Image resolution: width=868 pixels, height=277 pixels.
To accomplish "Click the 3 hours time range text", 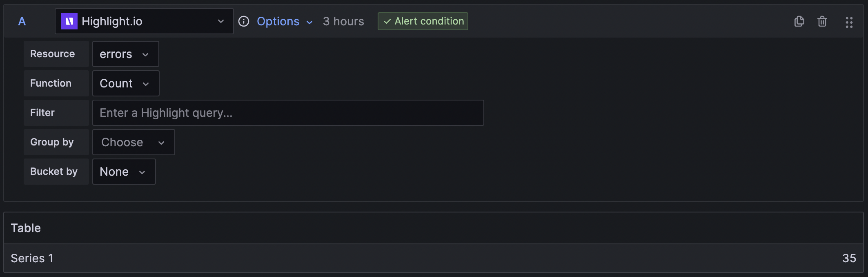I will tap(343, 21).
